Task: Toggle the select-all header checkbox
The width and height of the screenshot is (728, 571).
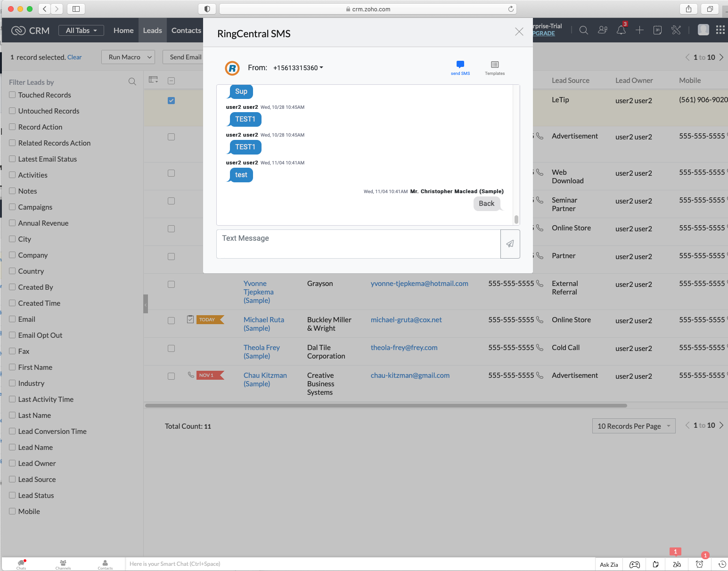Action: point(172,81)
